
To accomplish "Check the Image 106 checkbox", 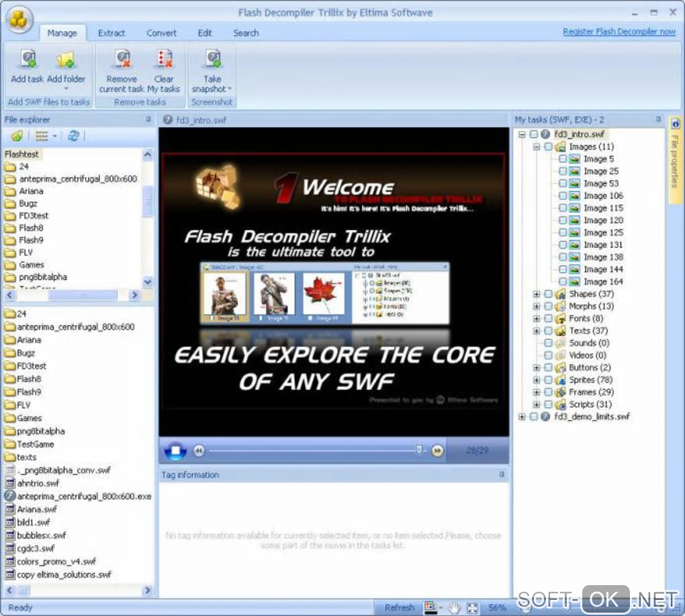I will [x=563, y=195].
